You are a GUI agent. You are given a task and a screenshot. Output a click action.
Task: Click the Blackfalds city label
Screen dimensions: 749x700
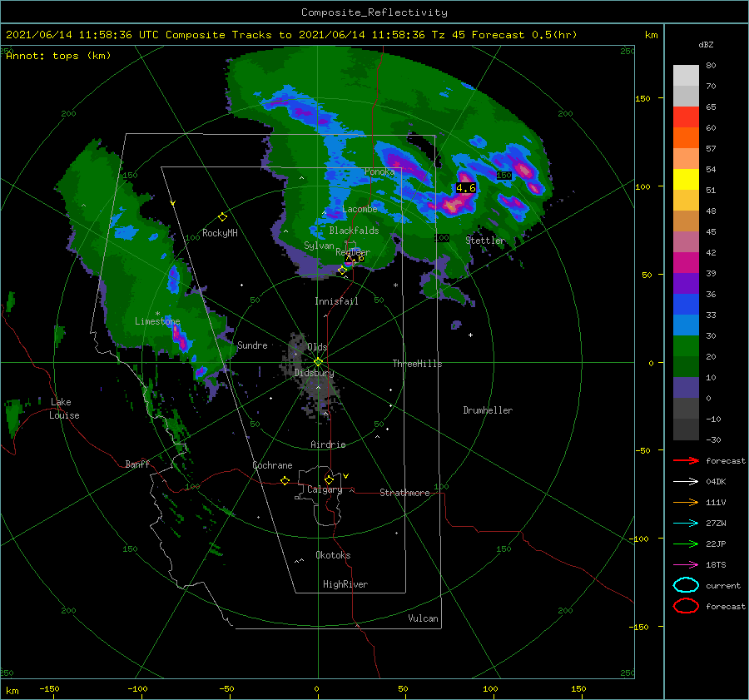coord(354,231)
